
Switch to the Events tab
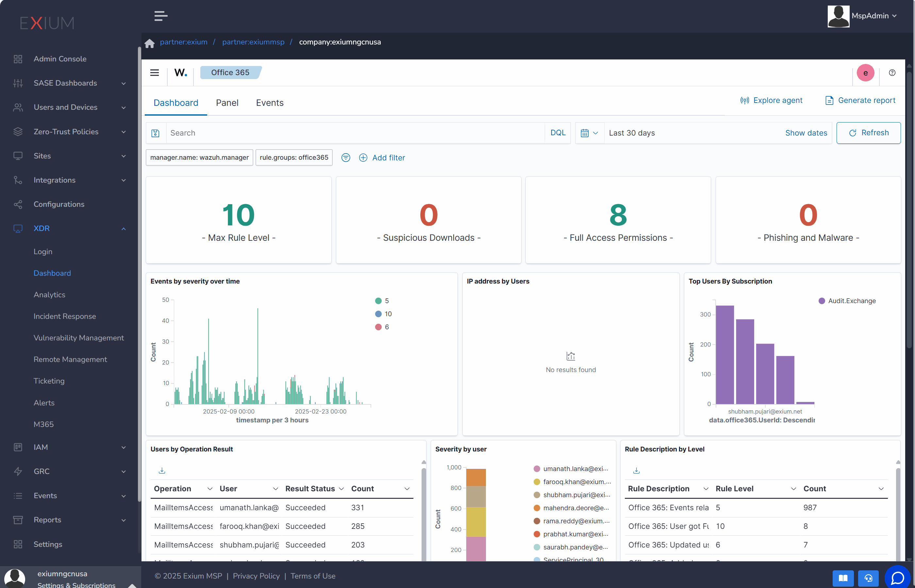[270, 103]
